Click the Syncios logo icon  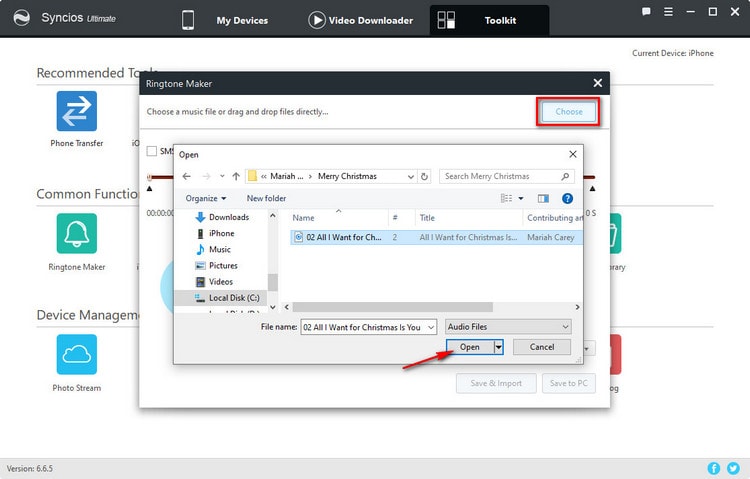click(x=22, y=18)
